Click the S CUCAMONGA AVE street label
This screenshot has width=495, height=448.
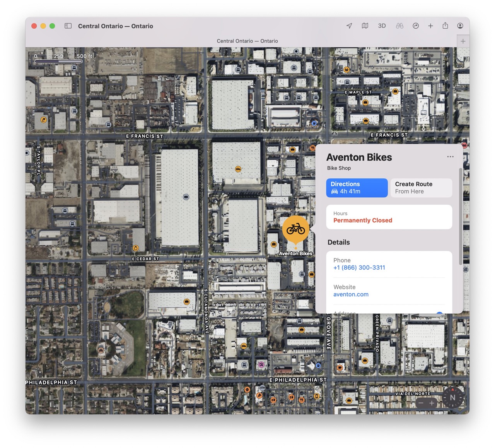[x=207, y=311]
